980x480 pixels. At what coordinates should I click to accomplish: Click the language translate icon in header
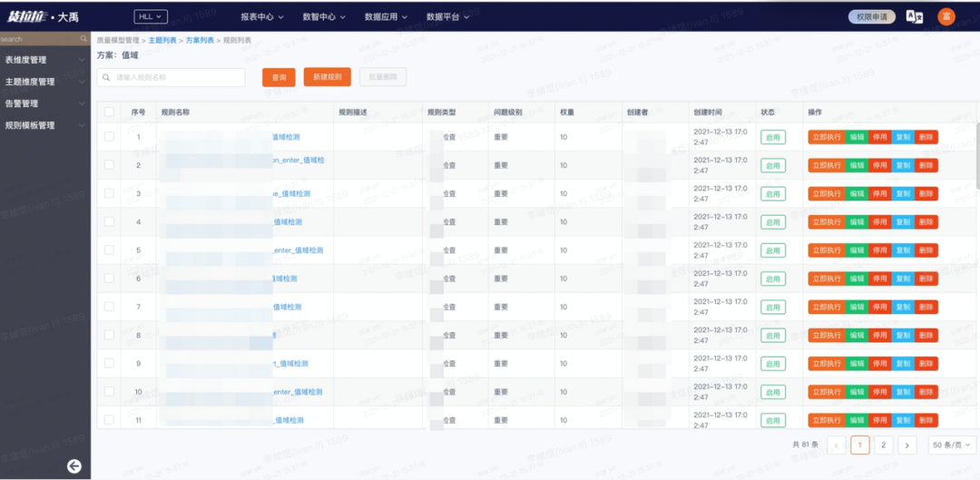[x=915, y=17]
